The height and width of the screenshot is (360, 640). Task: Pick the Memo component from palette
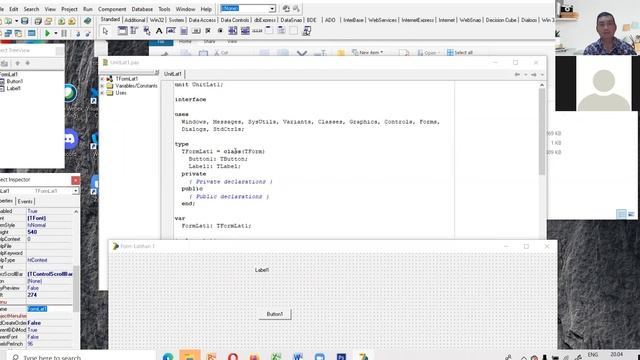point(184,31)
